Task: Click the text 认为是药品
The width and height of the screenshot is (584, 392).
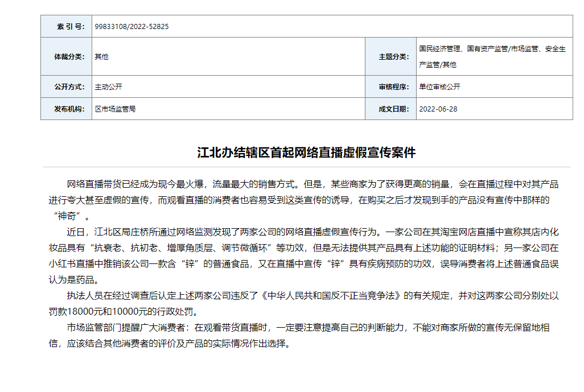Action: point(71,280)
